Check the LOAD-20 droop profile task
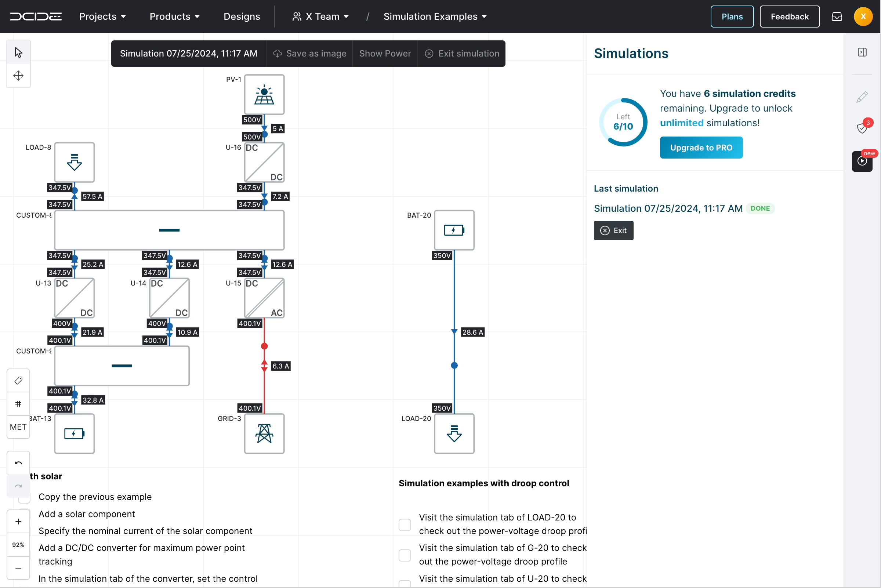 click(x=405, y=524)
